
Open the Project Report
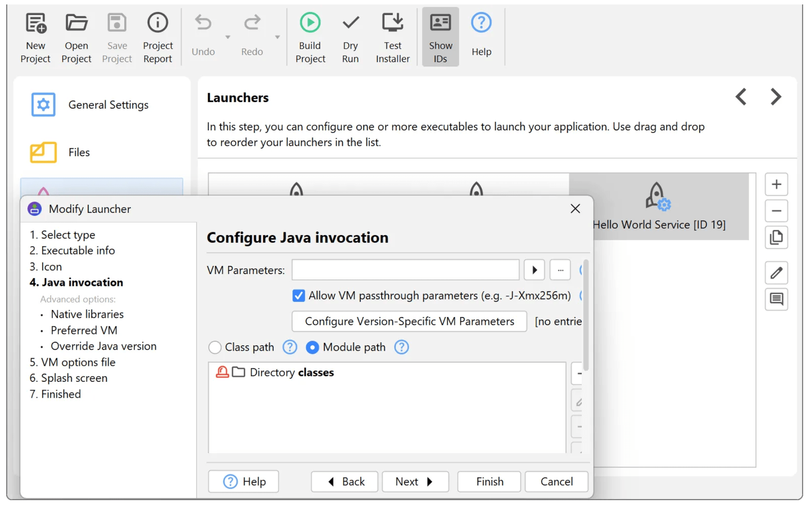coord(158,37)
